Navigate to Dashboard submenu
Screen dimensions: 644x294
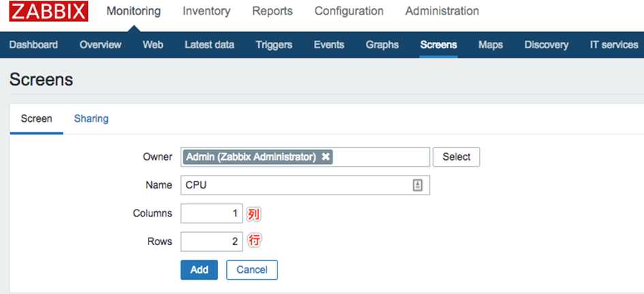(x=33, y=45)
